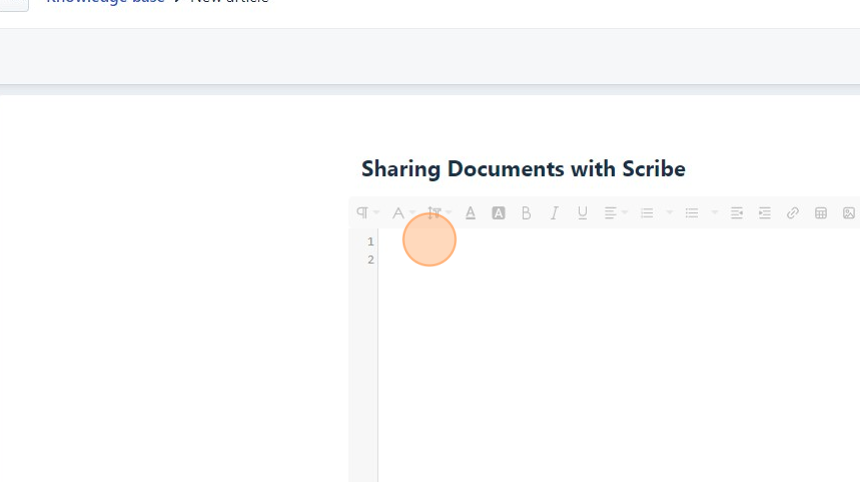Open the paragraph format dropdown
The image size is (860, 482).
pos(367,213)
